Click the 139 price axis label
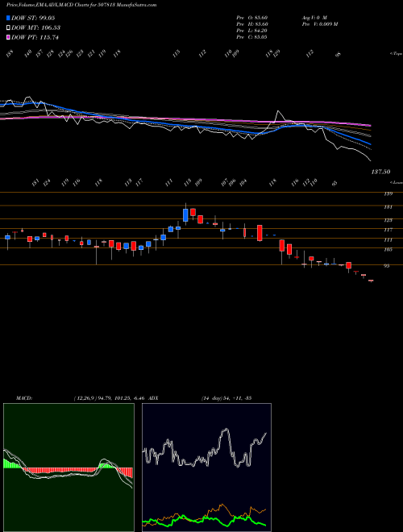This screenshot has width=403, height=532. (388, 193)
